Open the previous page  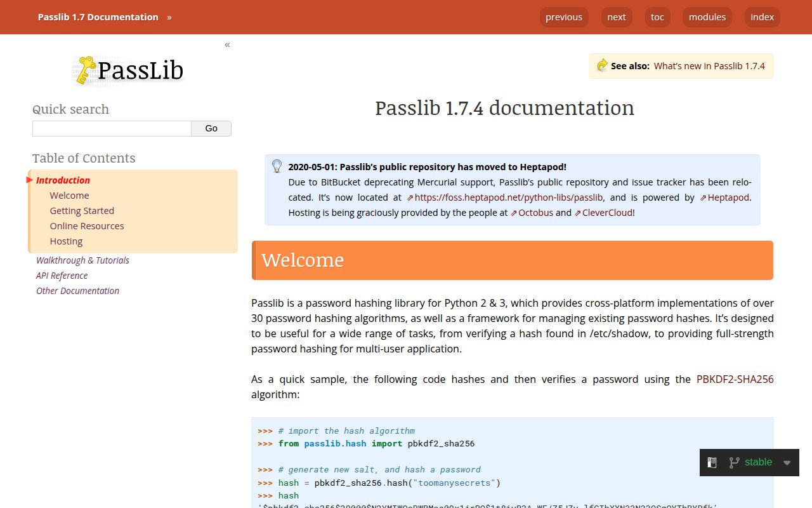[x=564, y=17]
